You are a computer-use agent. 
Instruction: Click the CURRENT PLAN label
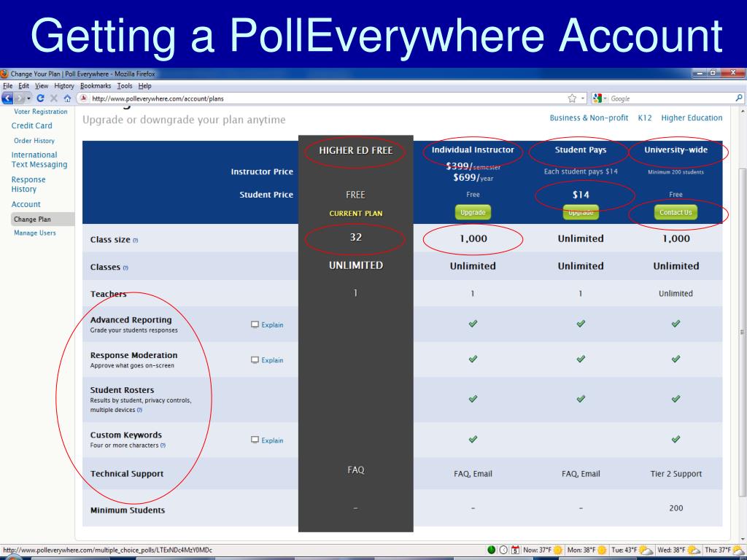[x=356, y=214]
